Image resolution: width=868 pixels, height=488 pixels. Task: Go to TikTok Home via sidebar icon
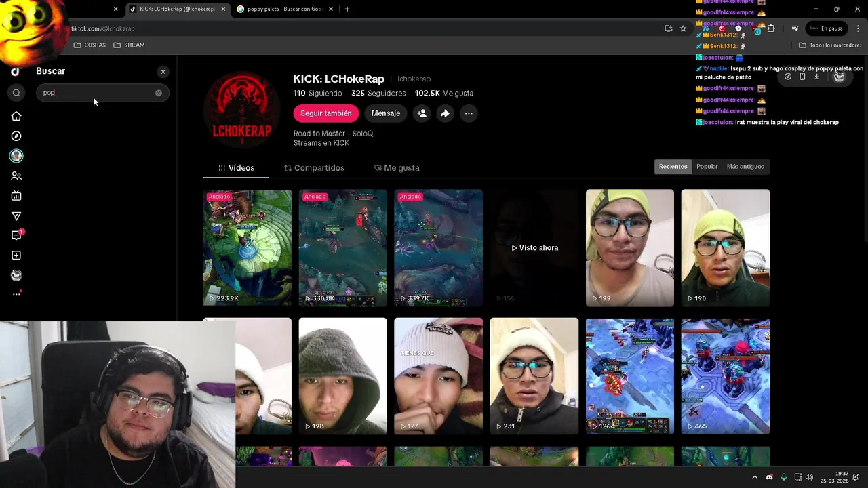pyautogui.click(x=16, y=116)
